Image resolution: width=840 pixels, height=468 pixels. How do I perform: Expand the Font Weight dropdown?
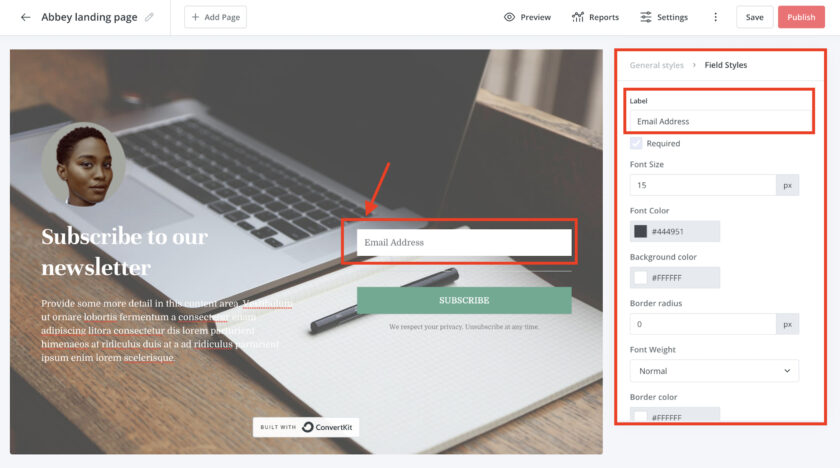[714, 371]
